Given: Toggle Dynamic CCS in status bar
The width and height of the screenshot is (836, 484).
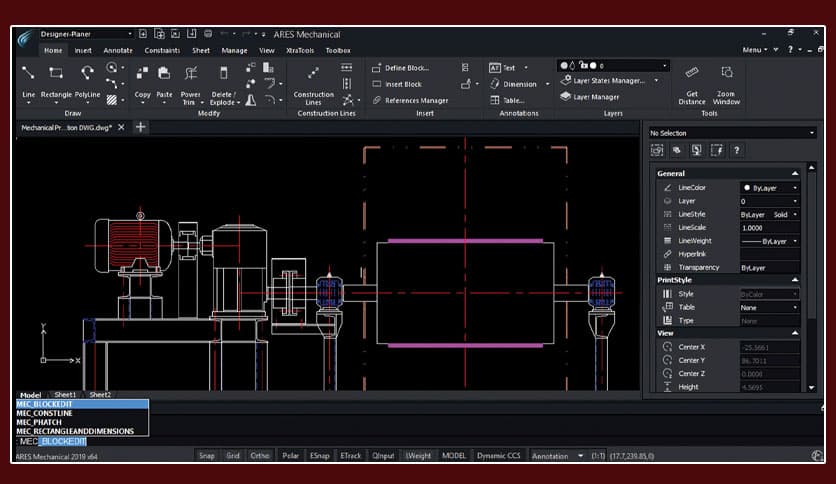Looking at the screenshot, I should tap(499, 456).
